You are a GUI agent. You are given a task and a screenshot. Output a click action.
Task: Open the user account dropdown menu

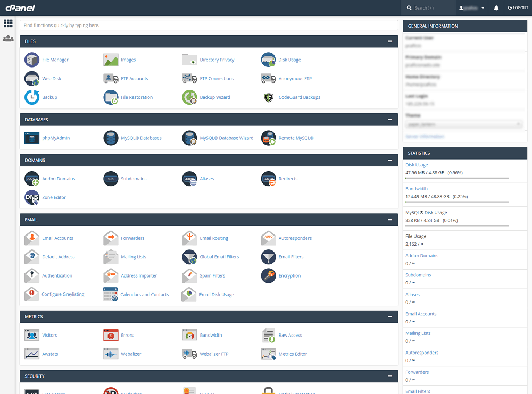tap(471, 8)
